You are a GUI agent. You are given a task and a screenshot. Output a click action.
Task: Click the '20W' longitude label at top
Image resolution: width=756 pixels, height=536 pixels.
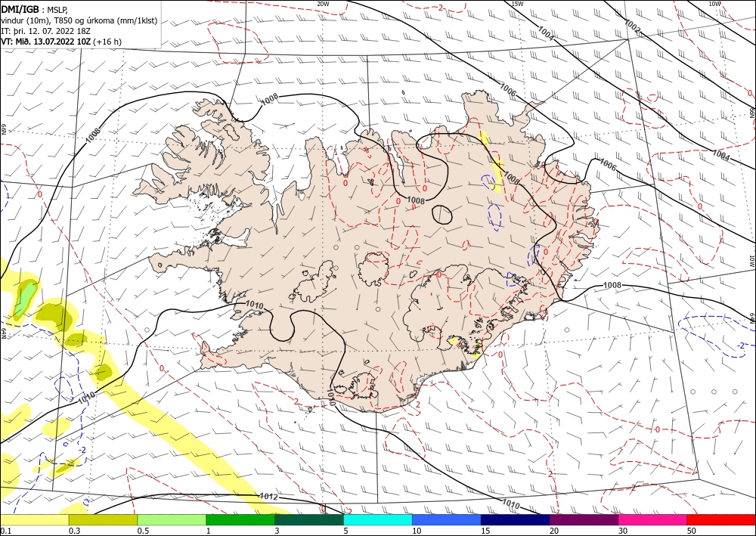(323, 4)
